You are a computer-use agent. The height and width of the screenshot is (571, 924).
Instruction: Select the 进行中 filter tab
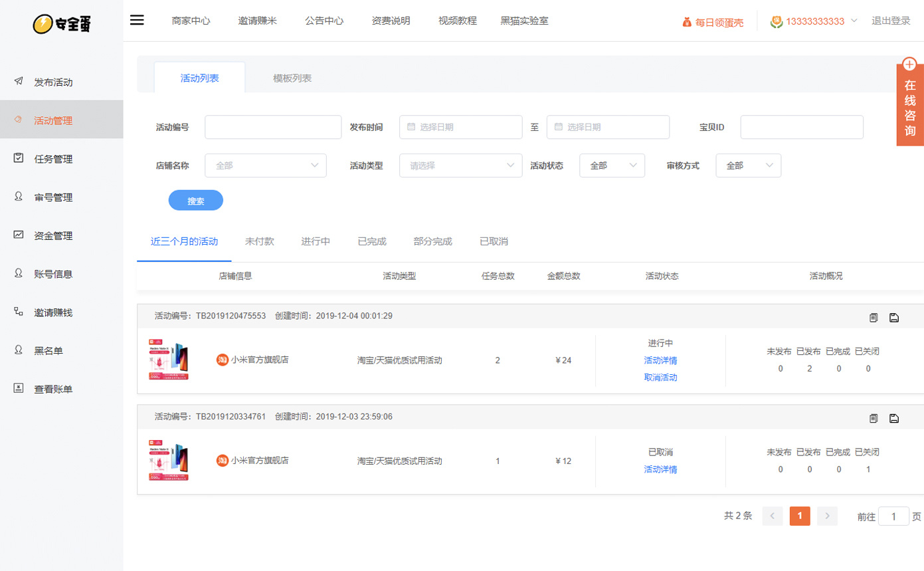(x=316, y=241)
